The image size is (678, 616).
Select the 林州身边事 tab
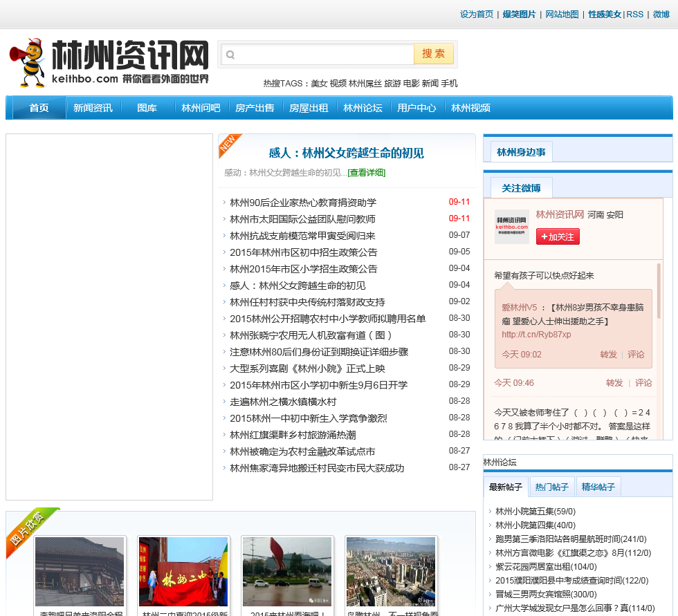point(522,152)
